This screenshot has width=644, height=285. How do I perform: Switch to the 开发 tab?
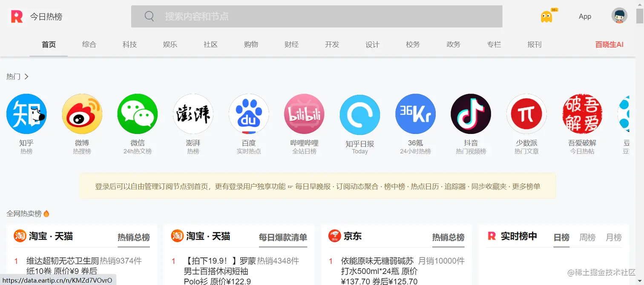tap(332, 44)
